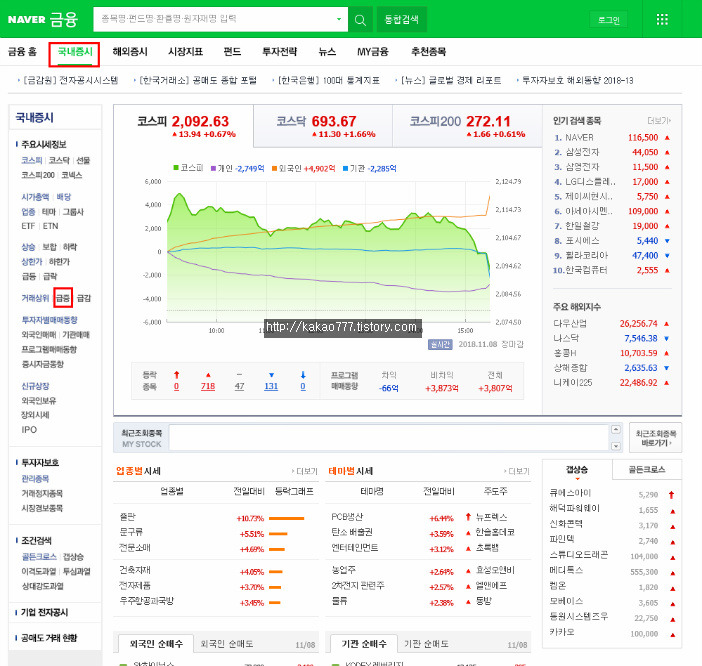Viewport: 702px width, 666px height.
Task: Click the 131 falling stocks count
Action: pos(271,386)
